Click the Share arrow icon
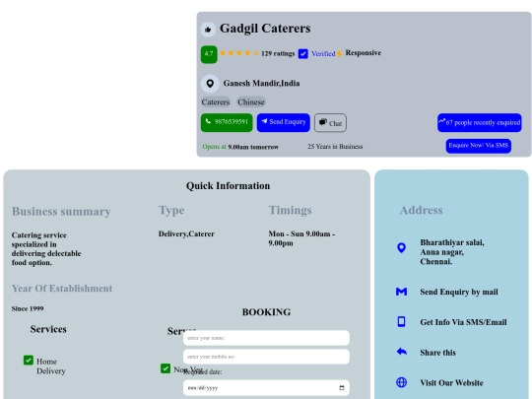This screenshot has height=399, width=532. pyautogui.click(x=401, y=352)
